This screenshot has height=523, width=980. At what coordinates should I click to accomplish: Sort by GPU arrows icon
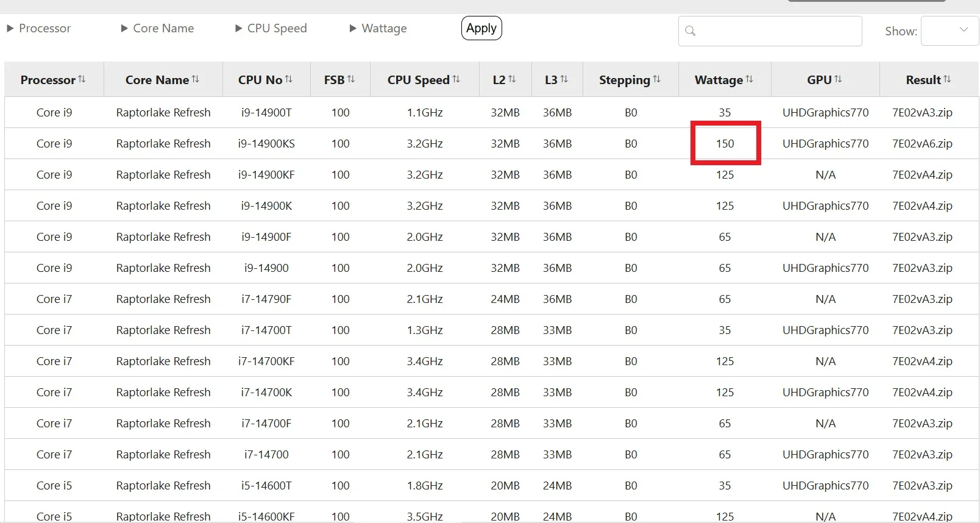839,79
